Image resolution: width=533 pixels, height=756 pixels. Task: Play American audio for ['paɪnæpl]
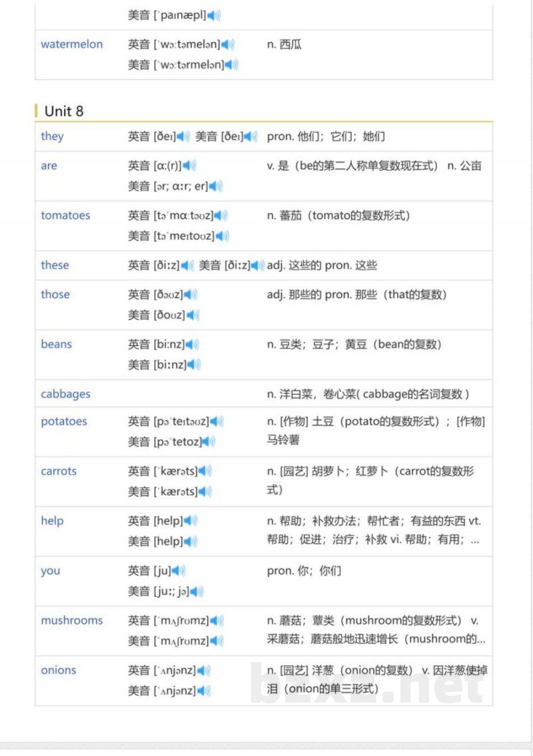214,15
